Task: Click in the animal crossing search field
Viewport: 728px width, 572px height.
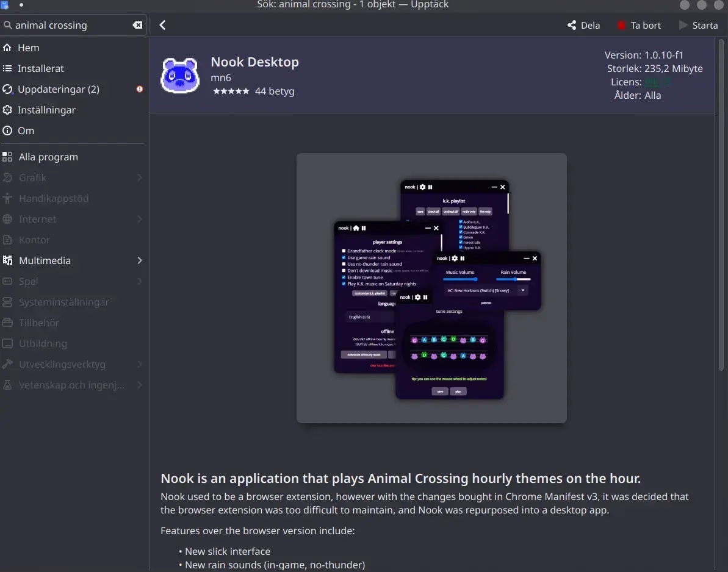Action: pyautogui.click(x=70, y=25)
